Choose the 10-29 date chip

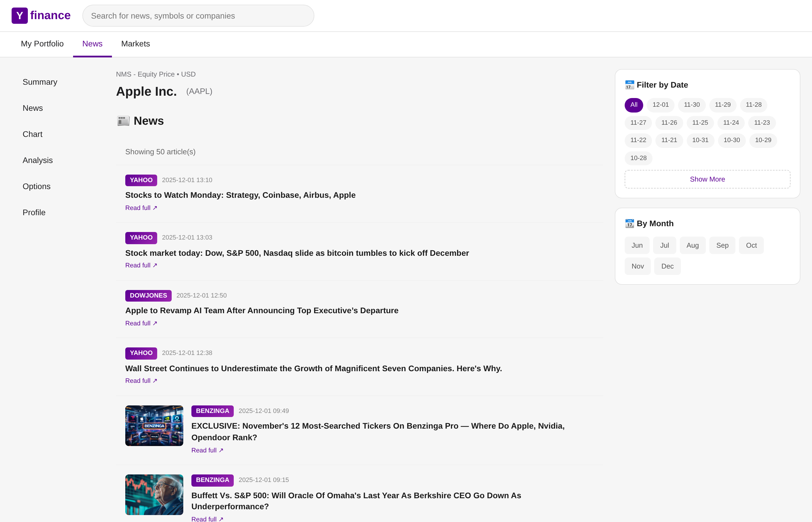[x=763, y=140]
